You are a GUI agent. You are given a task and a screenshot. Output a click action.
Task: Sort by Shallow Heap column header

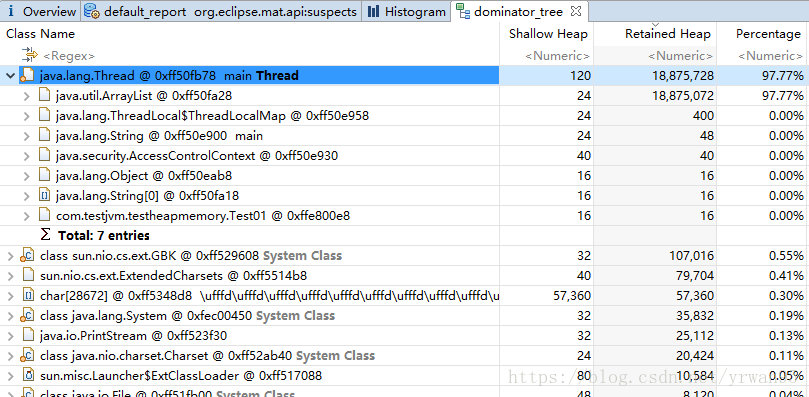[x=548, y=34]
